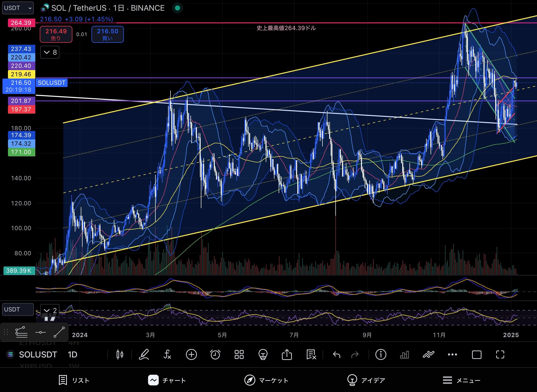Viewport: 537px width, 392px height.
Task: Undo the last action
Action: click(x=337, y=355)
